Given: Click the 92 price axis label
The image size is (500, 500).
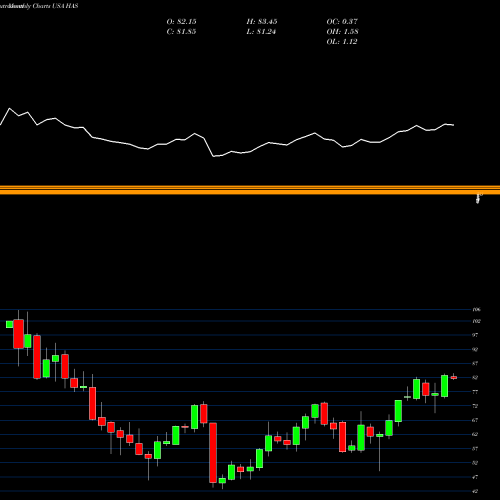Looking at the screenshot, I should [475, 350].
